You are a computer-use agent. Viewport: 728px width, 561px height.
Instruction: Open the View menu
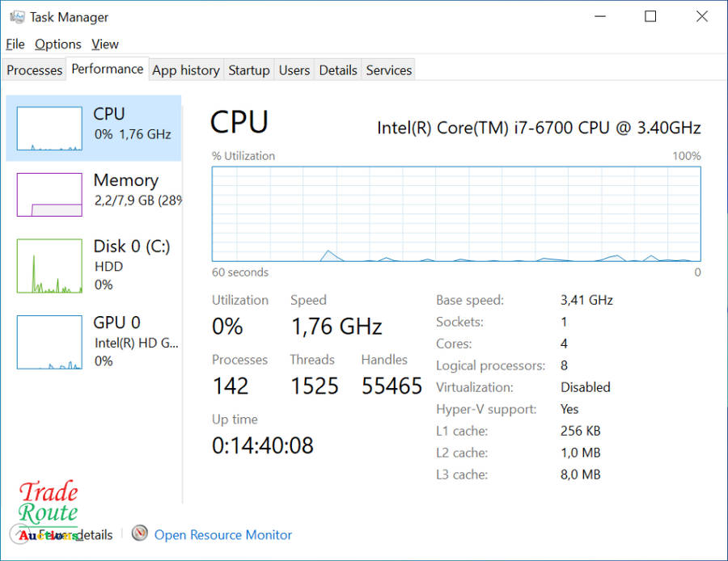tap(105, 44)
